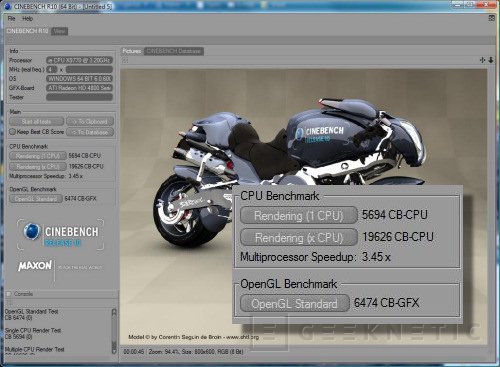The height and width of the screenshot is (367, 500).
Task: Click the To Clipboard button
Action: 90,122
